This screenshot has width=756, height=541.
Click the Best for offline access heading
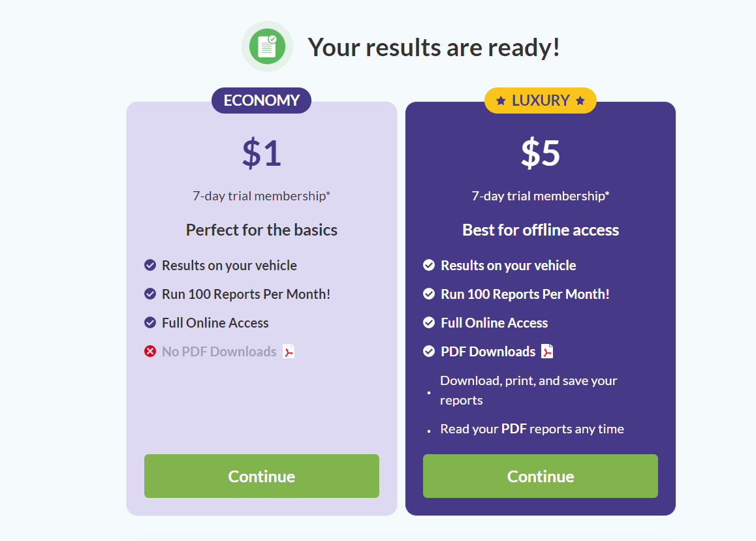(540, 230)
